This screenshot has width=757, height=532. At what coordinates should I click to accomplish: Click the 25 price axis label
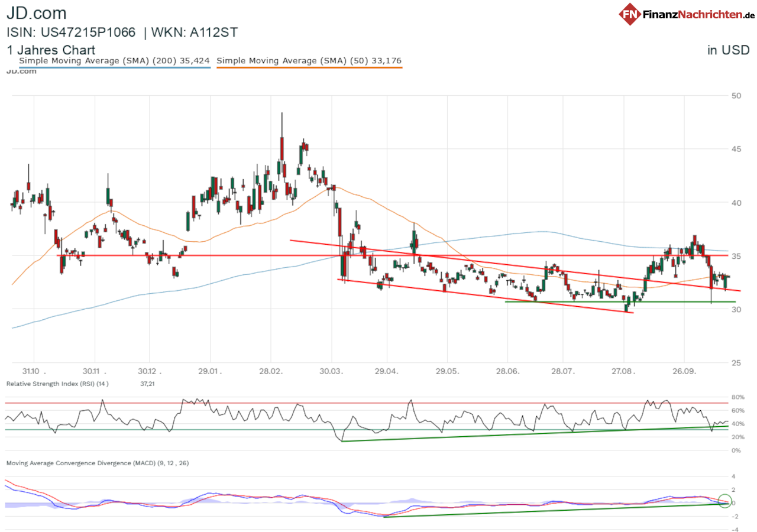pos(736,362)
